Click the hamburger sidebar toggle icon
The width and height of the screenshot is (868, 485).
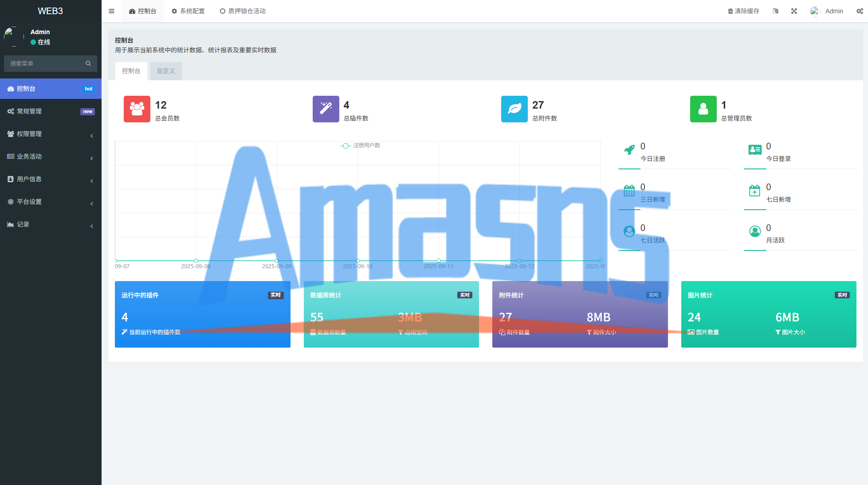(111, 11)
